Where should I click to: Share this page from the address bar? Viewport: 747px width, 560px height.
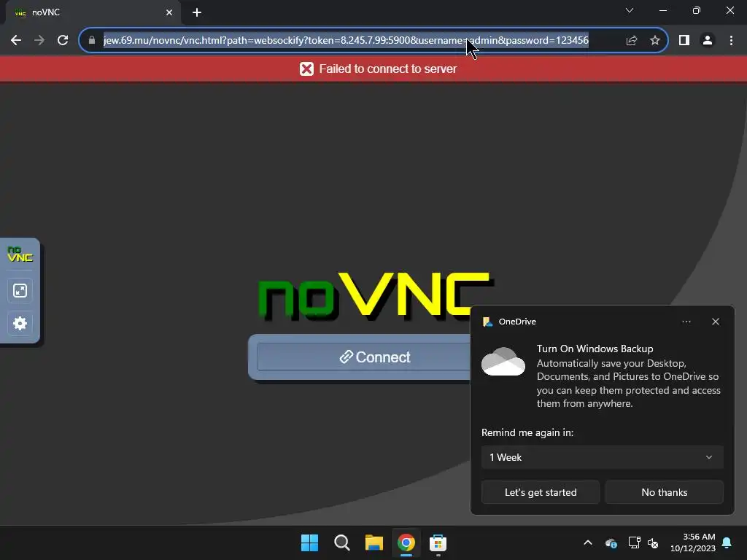(632, 41)
